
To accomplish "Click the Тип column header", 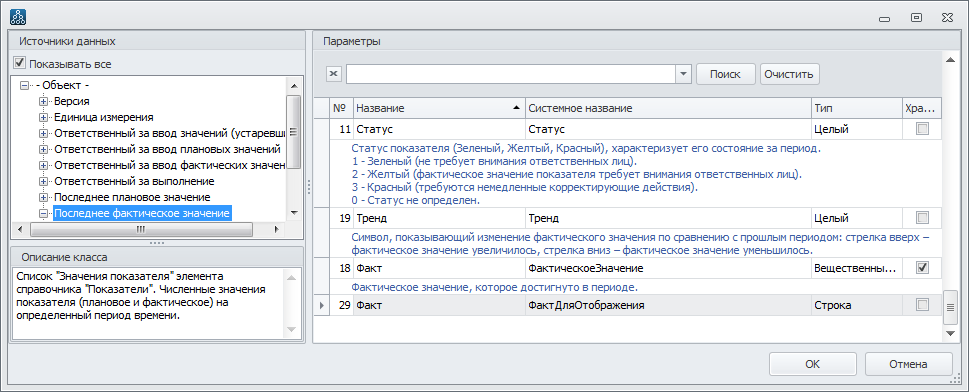I will pyautogui.click(x=857, y=108).
